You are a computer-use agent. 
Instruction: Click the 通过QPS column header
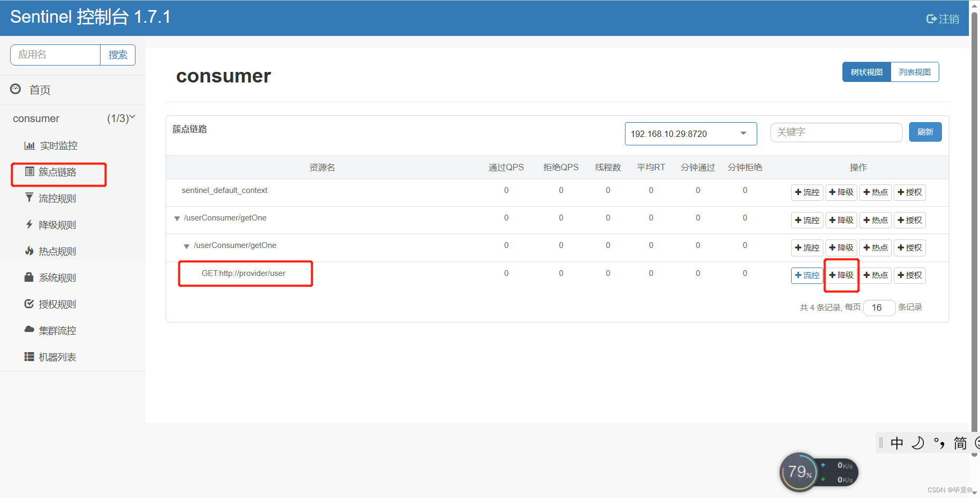click(506, 168)
